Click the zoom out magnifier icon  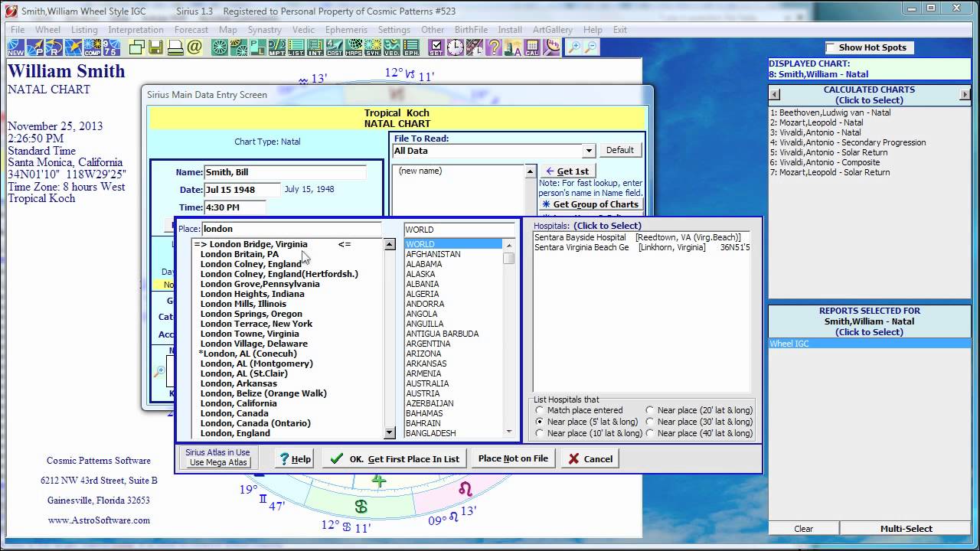[x=592, y=47]
